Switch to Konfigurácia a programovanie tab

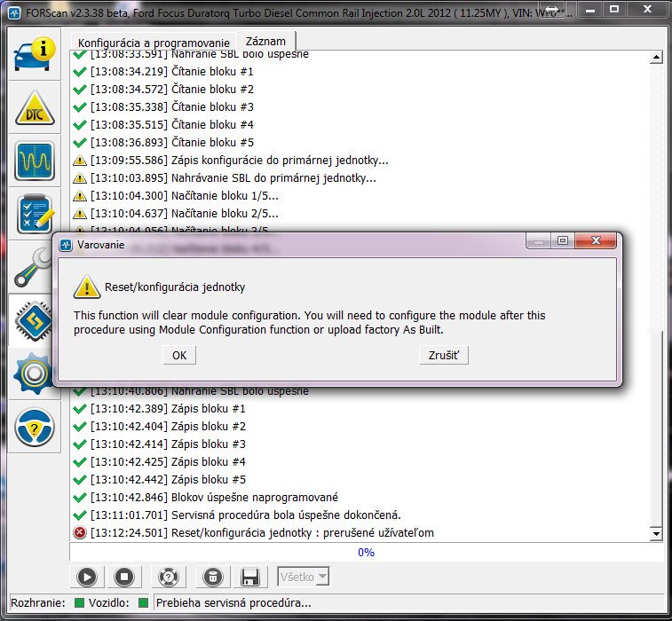154,43
